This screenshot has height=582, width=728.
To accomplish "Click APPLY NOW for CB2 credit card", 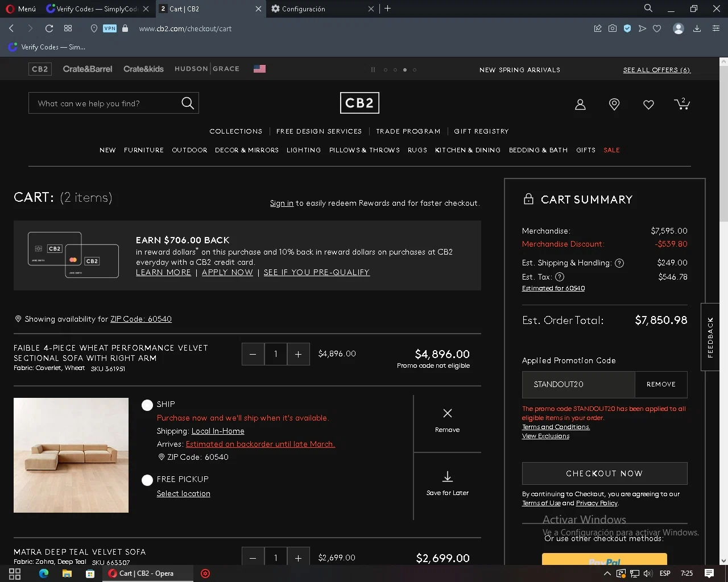I will coord(227,272).
